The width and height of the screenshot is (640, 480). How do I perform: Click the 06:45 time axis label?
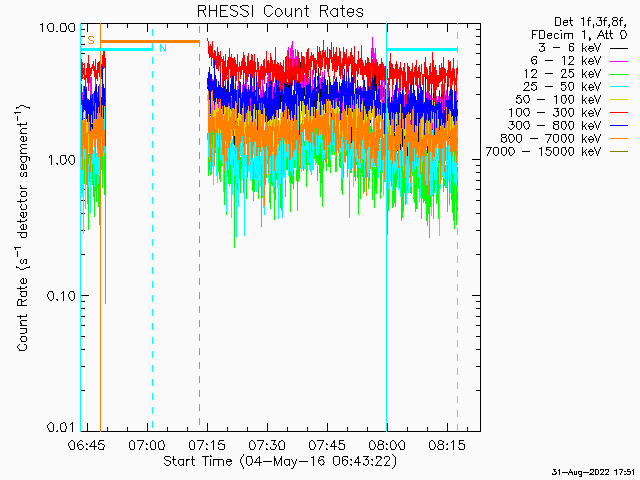(x=87, y=445)
